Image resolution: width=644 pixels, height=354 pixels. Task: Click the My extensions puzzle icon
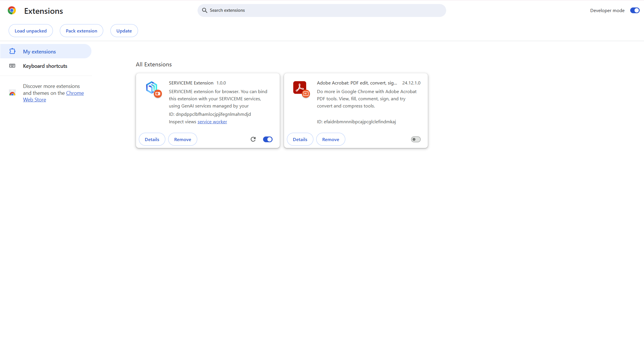pos(12,51)
